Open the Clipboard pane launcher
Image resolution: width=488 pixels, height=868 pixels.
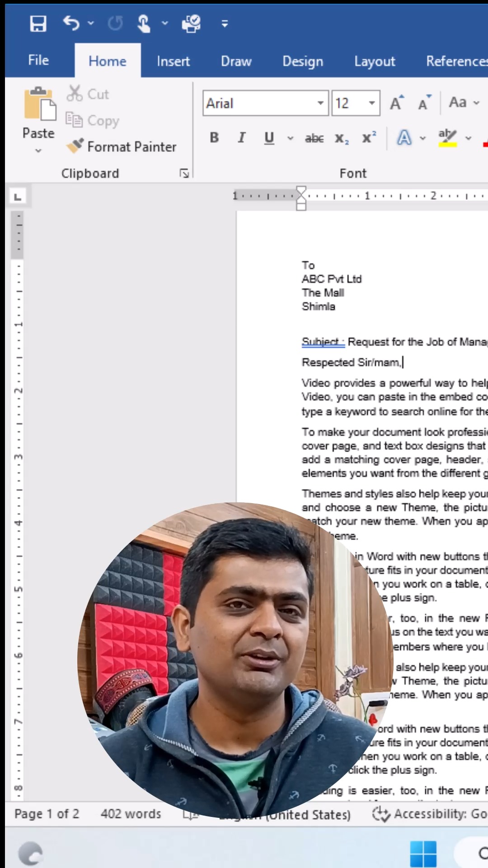184,173
